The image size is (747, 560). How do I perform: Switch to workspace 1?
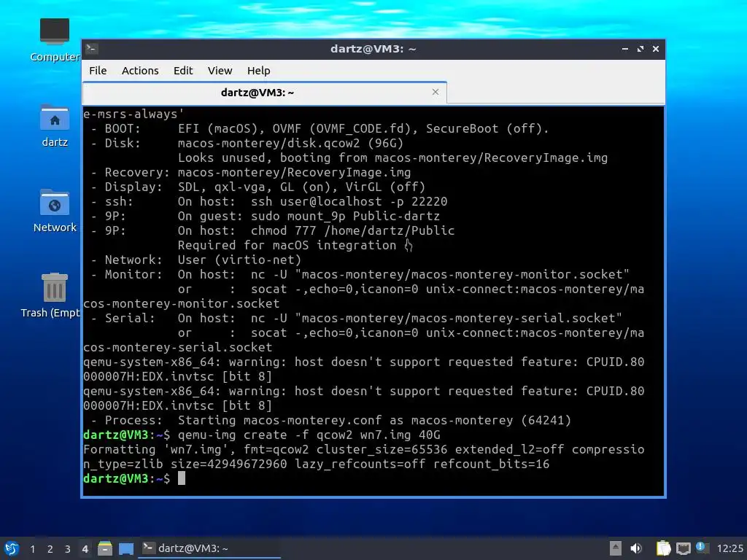point(32,549)
